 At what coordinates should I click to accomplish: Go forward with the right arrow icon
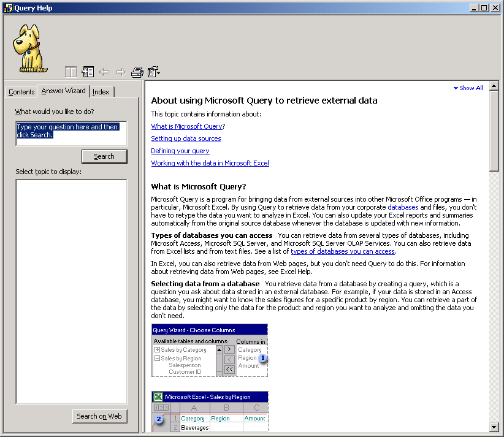click(x=121, y=72)
